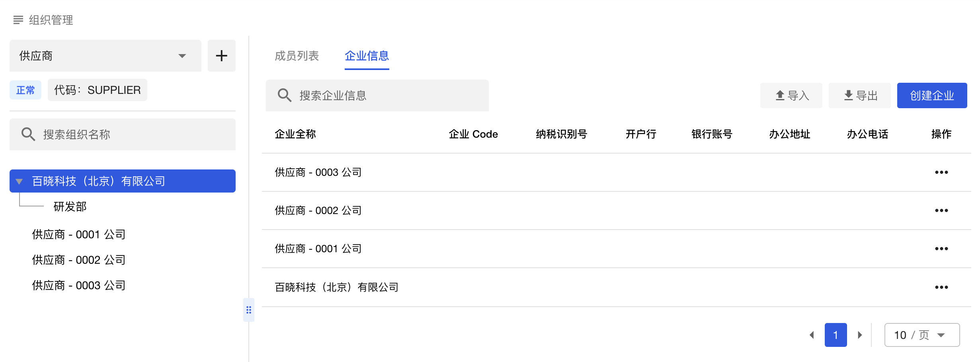Screen dimensions: 980x362
Task: Click the panel splitter drag handle
Action: tap(249, 310)
